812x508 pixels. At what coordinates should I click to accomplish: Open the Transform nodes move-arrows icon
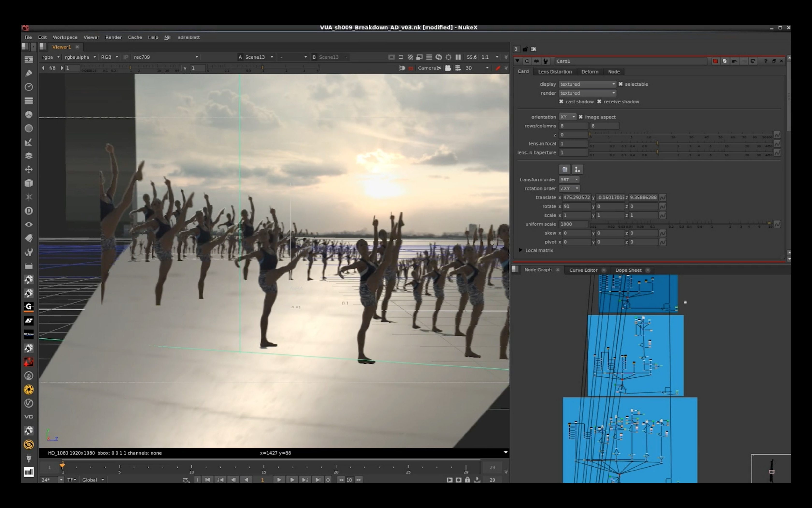tap(29, 170)
